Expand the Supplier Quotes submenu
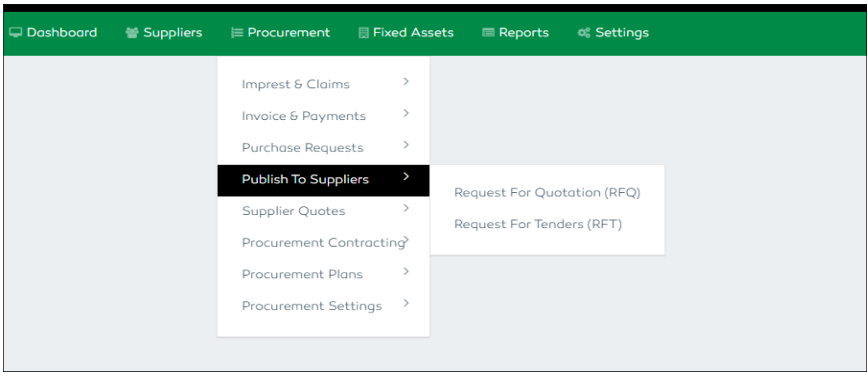 (406, 209)
